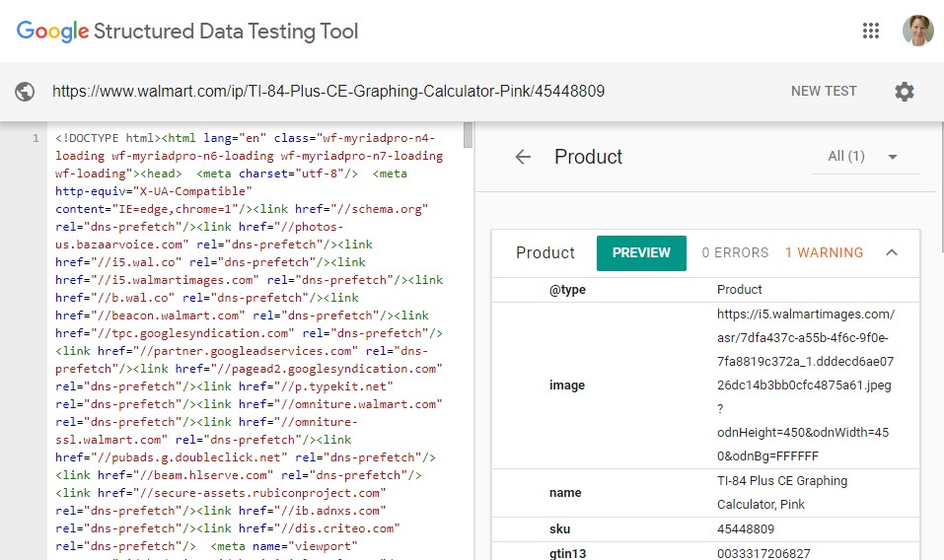Image resolution: width=944 pixels, height=560 pixels.
Task: Click the gtin13 property label
Action: [x=567, y=553]
